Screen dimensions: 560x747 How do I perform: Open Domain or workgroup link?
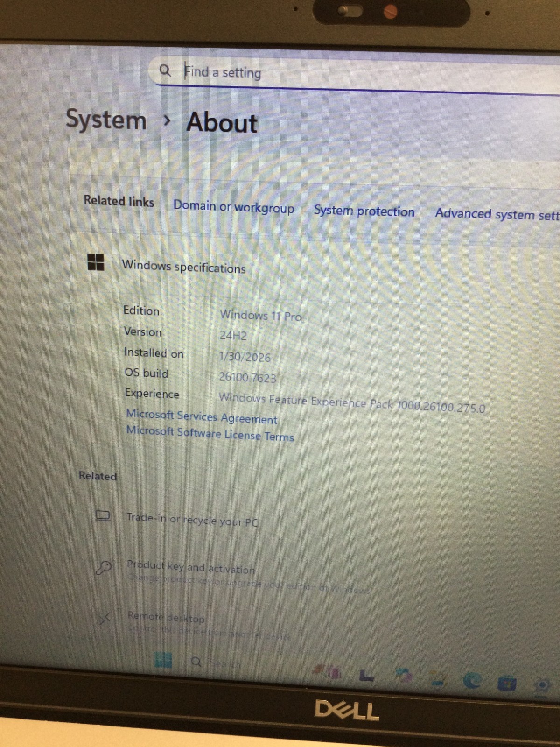234,207
